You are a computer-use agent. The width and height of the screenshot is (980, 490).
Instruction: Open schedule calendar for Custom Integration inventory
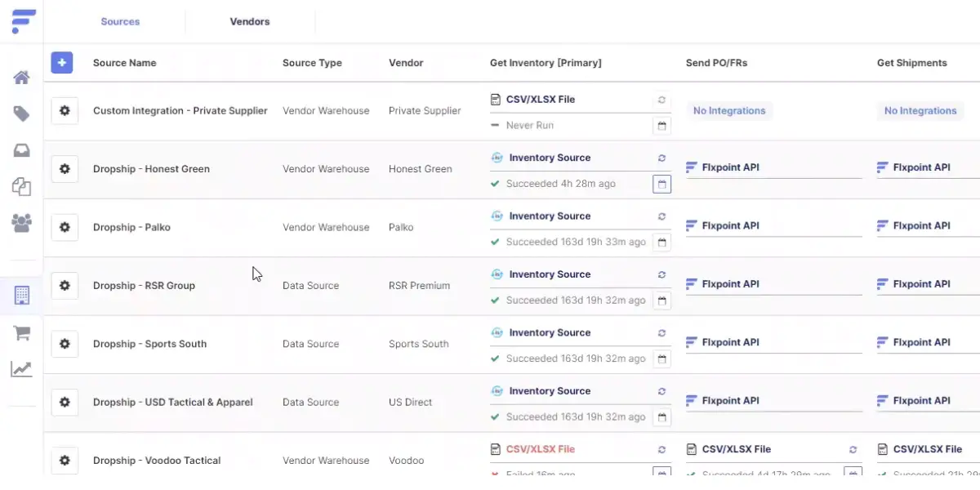(661, 126)
